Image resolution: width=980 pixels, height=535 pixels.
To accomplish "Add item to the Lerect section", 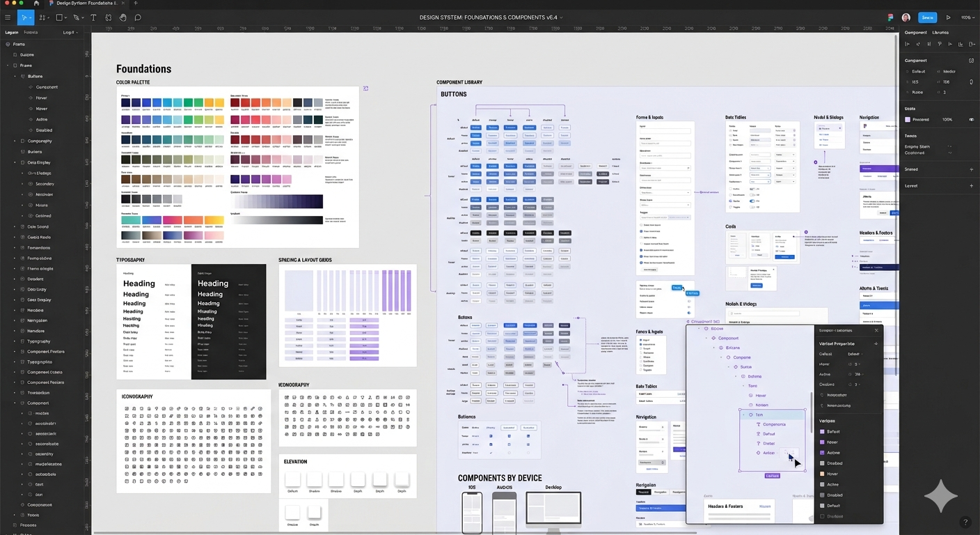I will [x=972, y=185].
